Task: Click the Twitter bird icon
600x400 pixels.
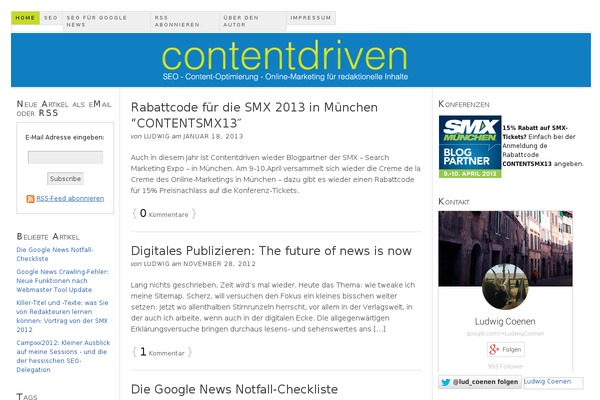Action: click(x=445, y=382)
